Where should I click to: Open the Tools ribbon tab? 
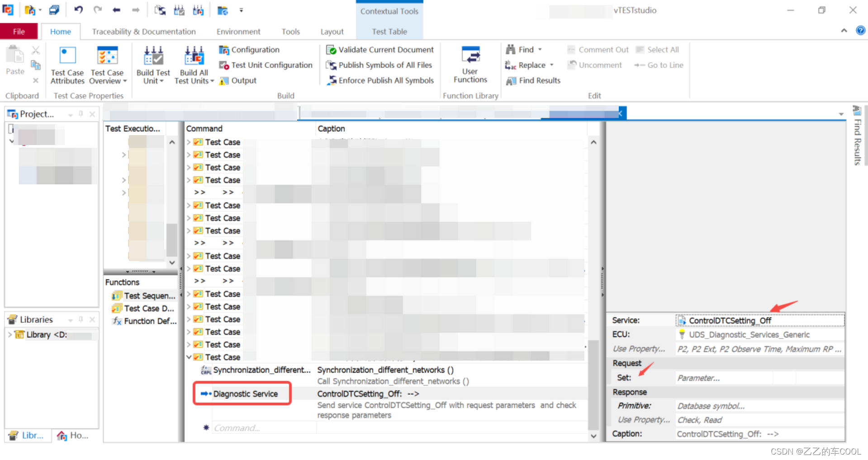290,32
